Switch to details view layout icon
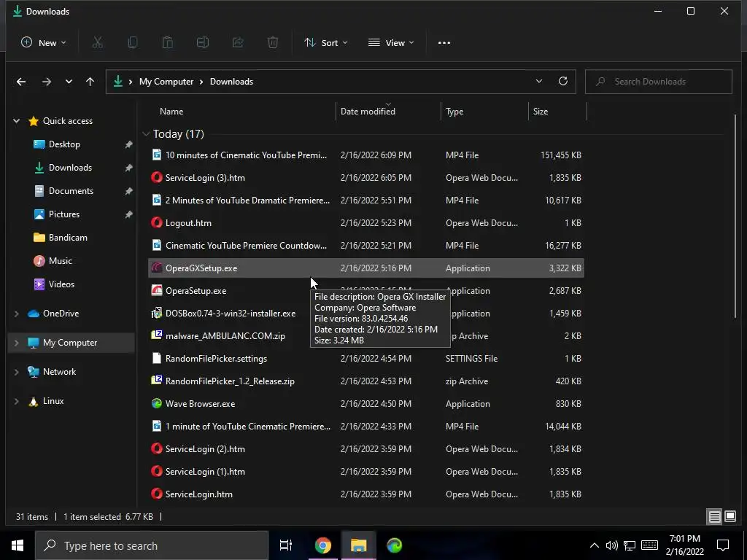 coord(715,516)
